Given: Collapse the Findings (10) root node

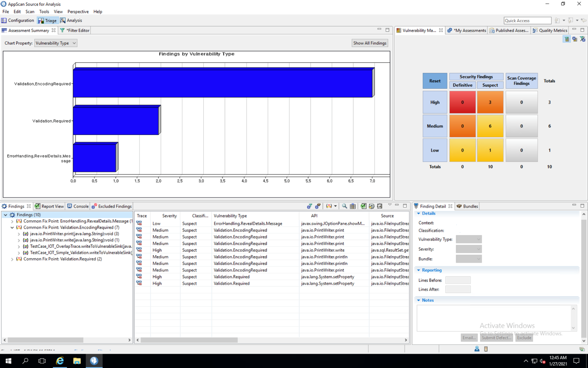Looking at the screenshot, I should tap(6, 215).
